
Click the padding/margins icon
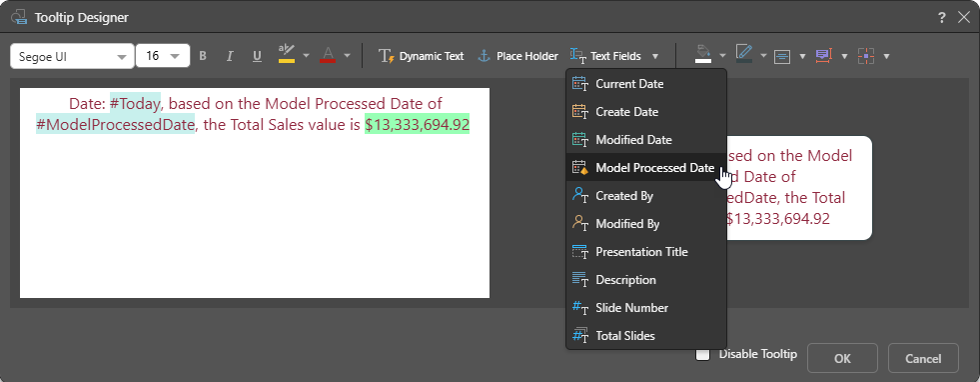click(866, 56)
